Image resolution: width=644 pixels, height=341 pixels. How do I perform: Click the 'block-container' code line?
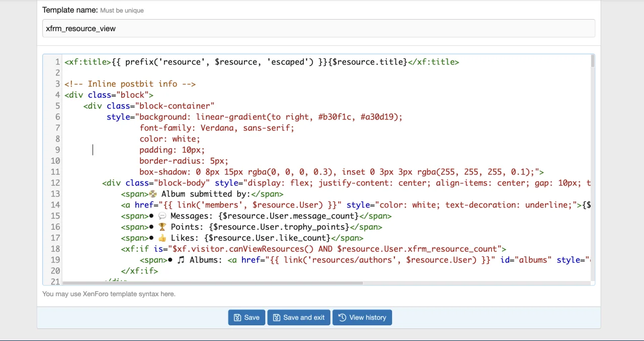point(149,106)
